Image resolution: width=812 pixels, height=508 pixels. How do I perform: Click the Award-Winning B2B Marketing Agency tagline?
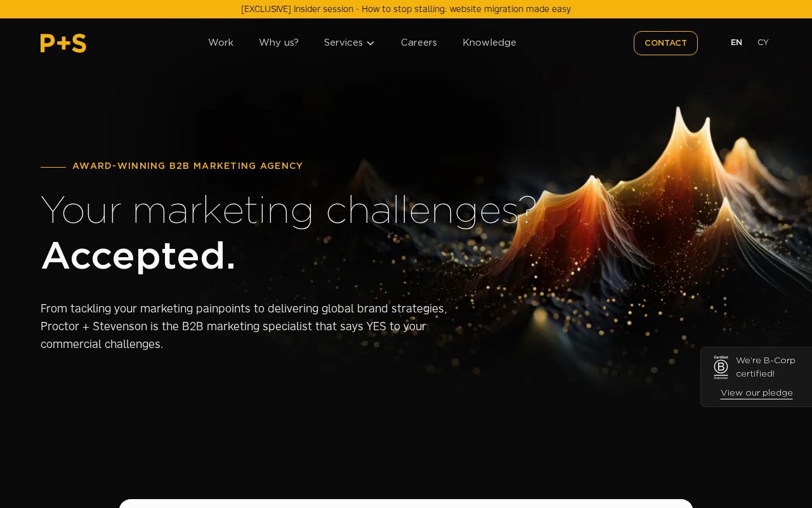[x=187, y=166]
